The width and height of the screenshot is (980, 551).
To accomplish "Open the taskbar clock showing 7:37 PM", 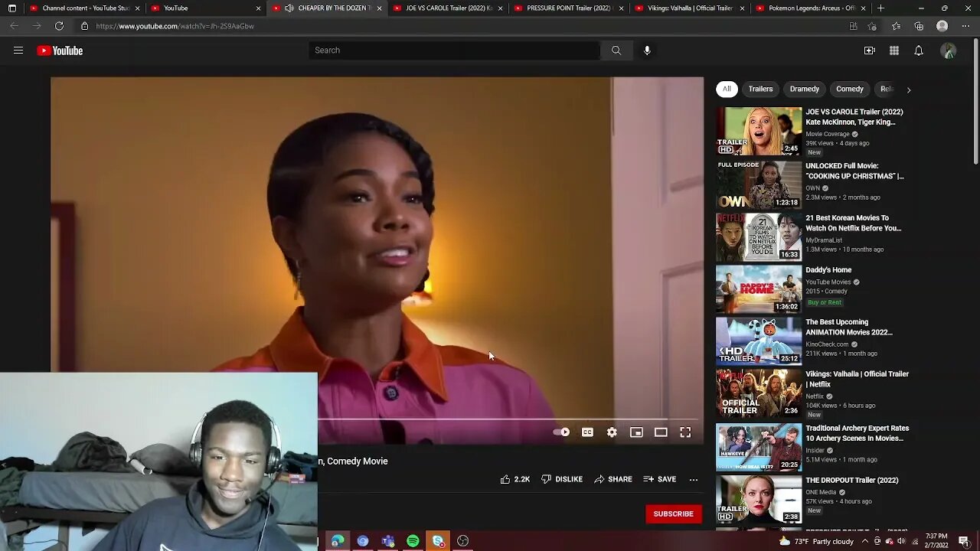I will (x=937, y=541).
